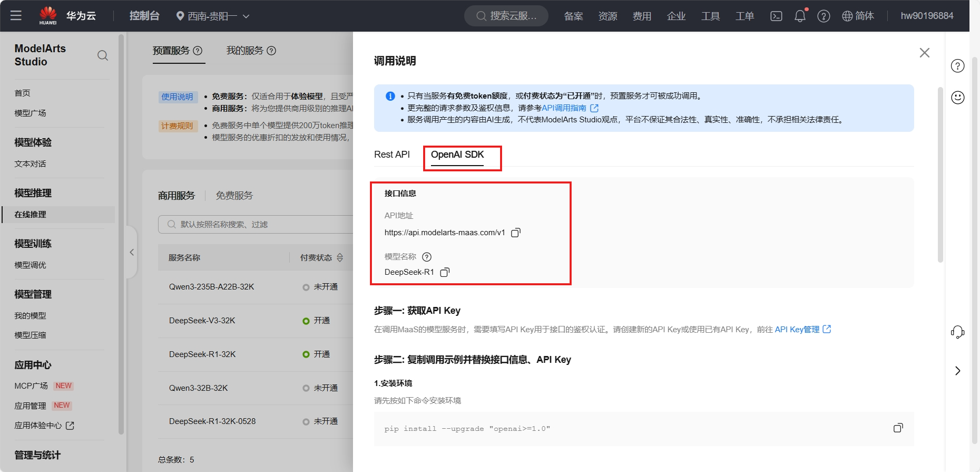Click the 使用说明 tag

click(178, 97)
